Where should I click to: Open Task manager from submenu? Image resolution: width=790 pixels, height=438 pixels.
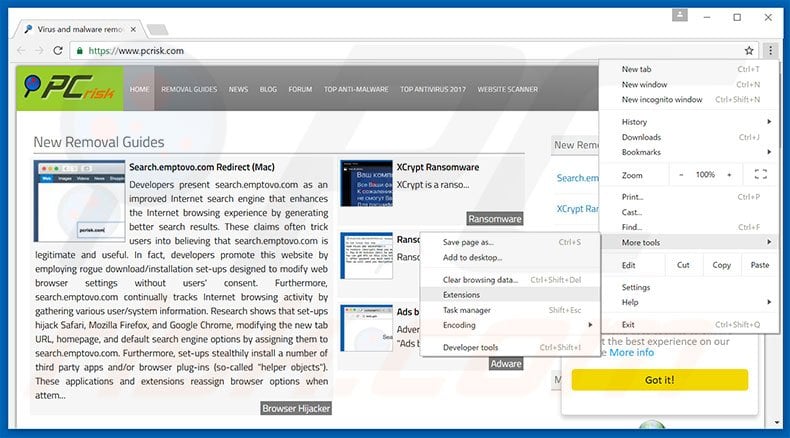[x=510, y=310]
